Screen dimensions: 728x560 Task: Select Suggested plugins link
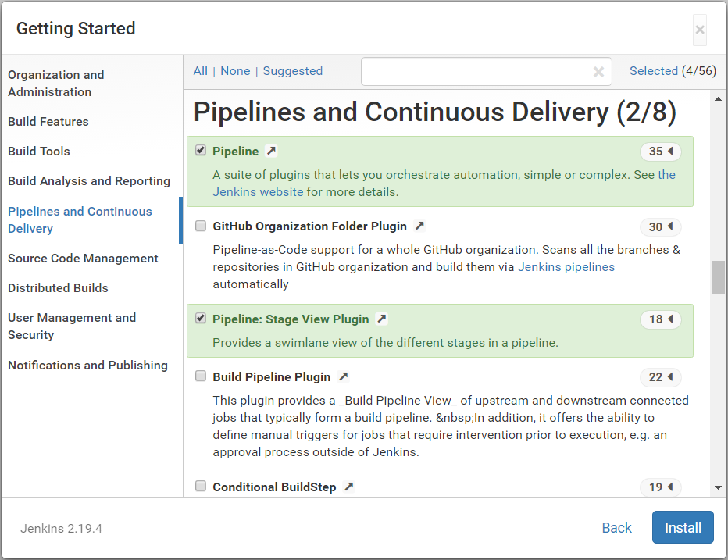292,71
